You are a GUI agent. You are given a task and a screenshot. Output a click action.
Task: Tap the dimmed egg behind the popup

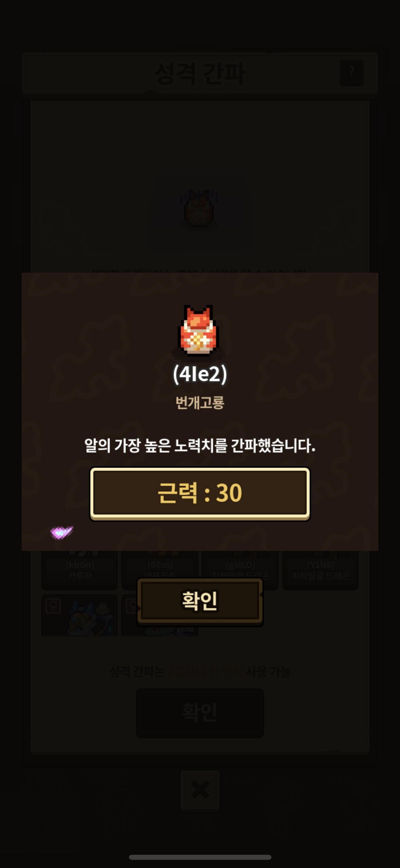pos(199,209)
